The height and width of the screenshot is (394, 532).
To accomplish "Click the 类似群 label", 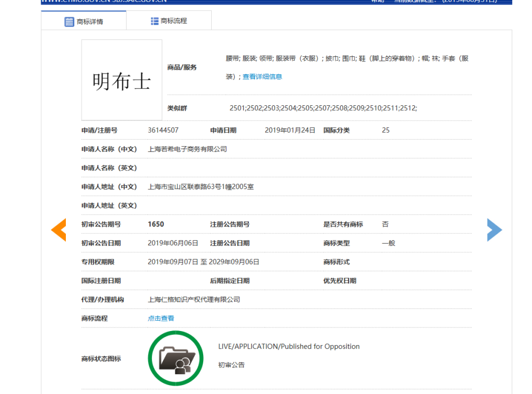I will (x=177, y=108).
